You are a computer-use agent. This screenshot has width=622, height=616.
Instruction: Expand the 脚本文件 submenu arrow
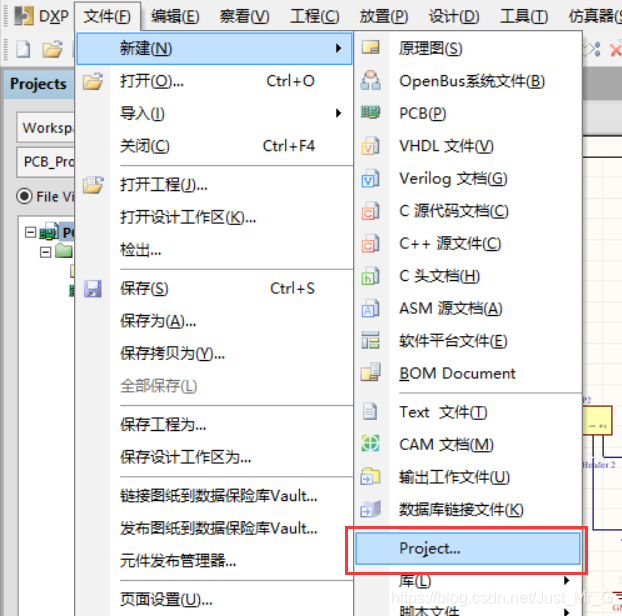click(x=567, y=611)
